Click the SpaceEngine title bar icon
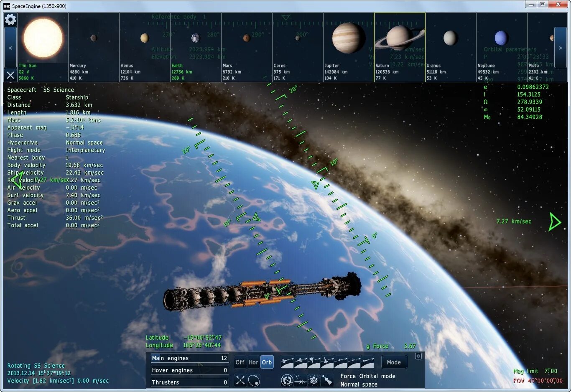This screenshot has height=392, width=571. (x=7, y=6)
